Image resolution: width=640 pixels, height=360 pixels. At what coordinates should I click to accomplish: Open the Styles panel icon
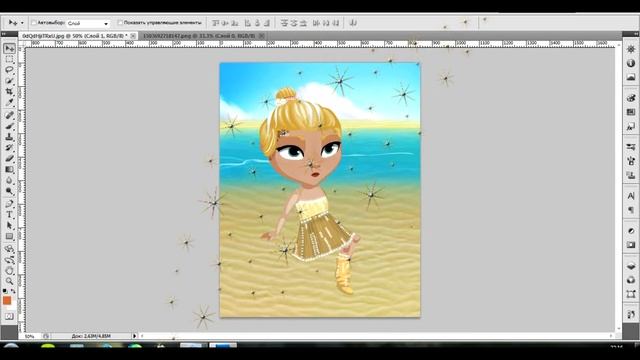point(631,127)
